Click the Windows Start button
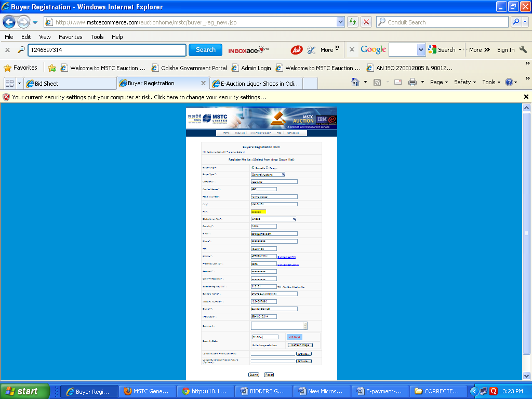 tap(25, 391)
